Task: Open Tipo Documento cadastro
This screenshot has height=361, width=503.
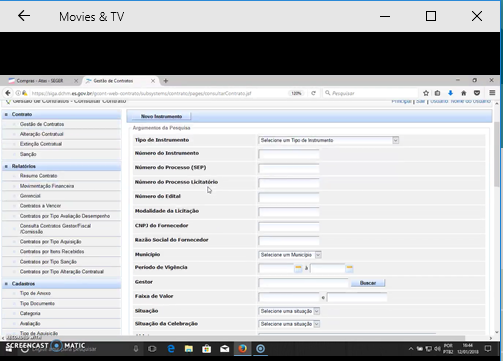Action: [37, 304]
